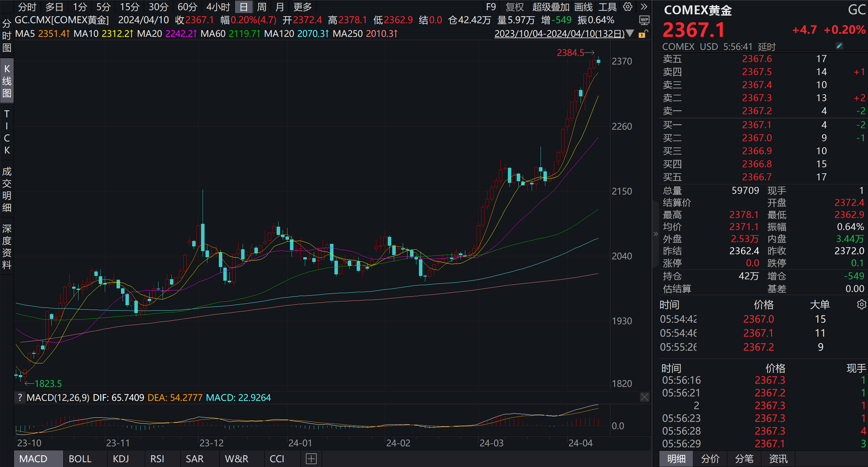This screenshot has height=467, width=868.
Task: Select the 周 weekly period
Action: (x=261, y=7)
